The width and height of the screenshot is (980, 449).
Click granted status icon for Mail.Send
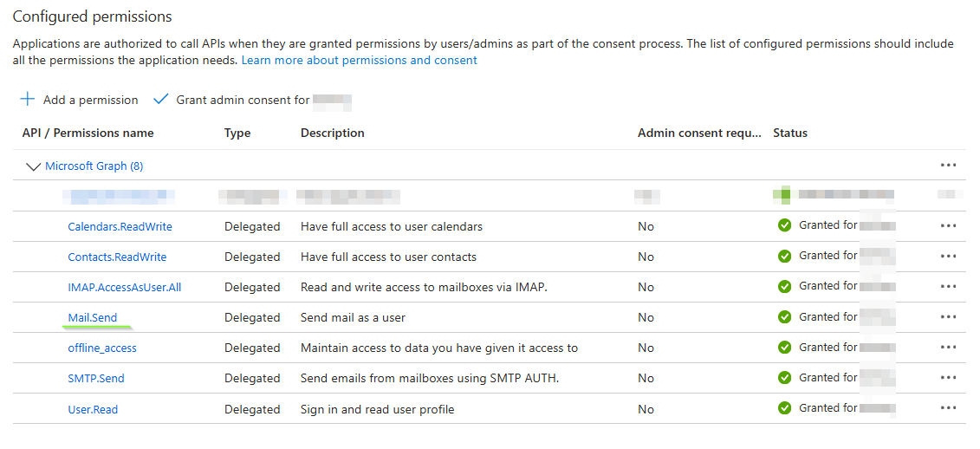tap(784, 317)
